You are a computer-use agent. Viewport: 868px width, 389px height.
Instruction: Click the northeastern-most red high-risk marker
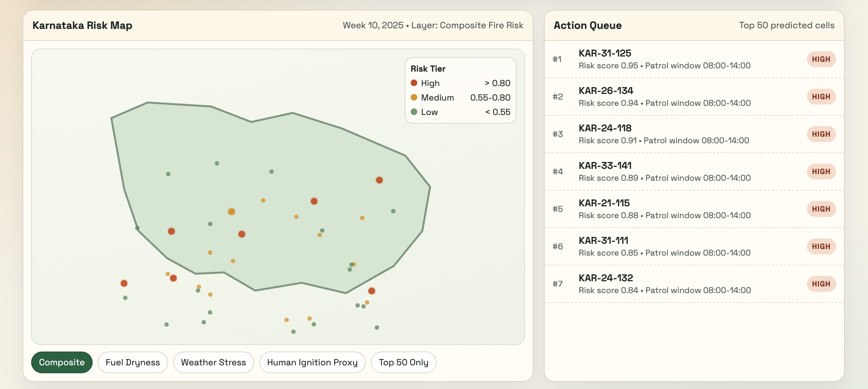pyautogui.click(x=379, y=180)
